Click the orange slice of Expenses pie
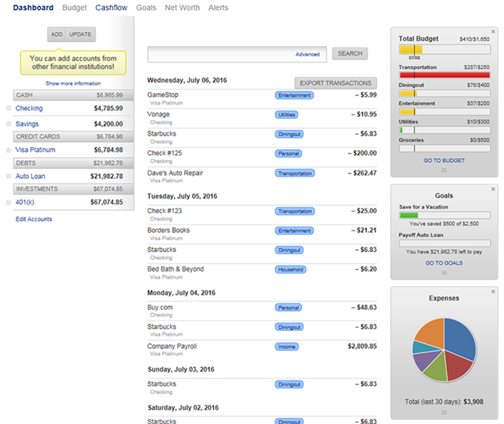The image size is (504, 424). click(x=432, y=332)
